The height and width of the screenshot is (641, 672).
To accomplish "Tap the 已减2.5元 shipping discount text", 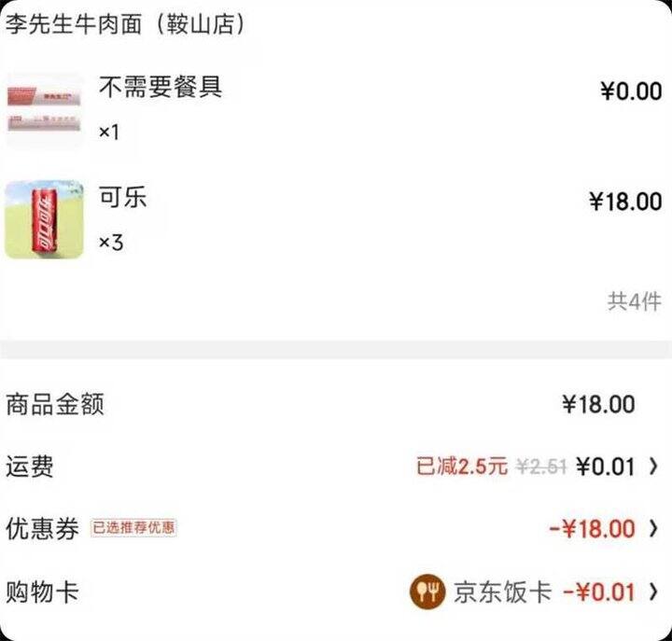I will [462, 467].
